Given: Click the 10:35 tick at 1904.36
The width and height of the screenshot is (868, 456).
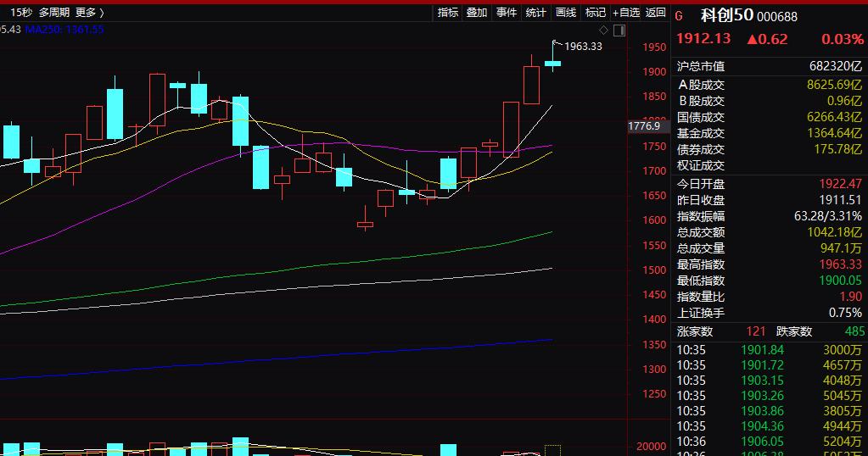Looking at the screenshot, I should 770,426.
